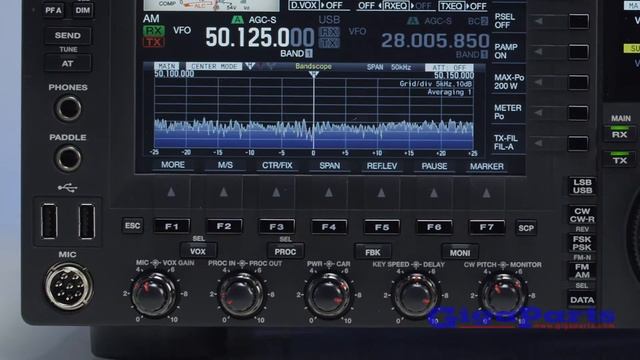Push the F1 function key
This screenshot has width=640, height=360.
coord(172,226)
